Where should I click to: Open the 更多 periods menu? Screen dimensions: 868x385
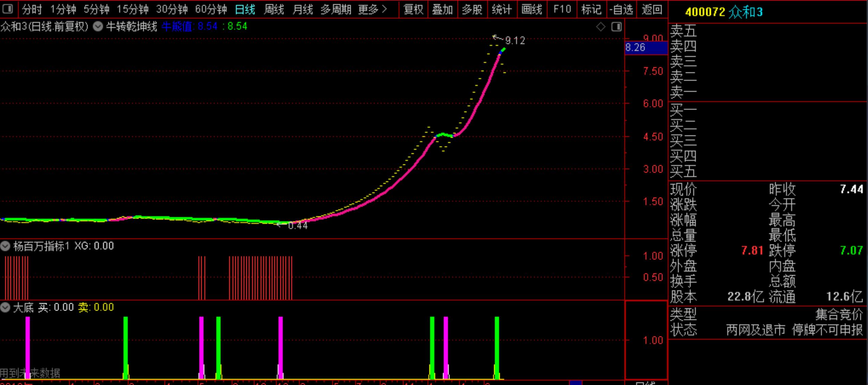pyautogui.click(x=372, y=9)
